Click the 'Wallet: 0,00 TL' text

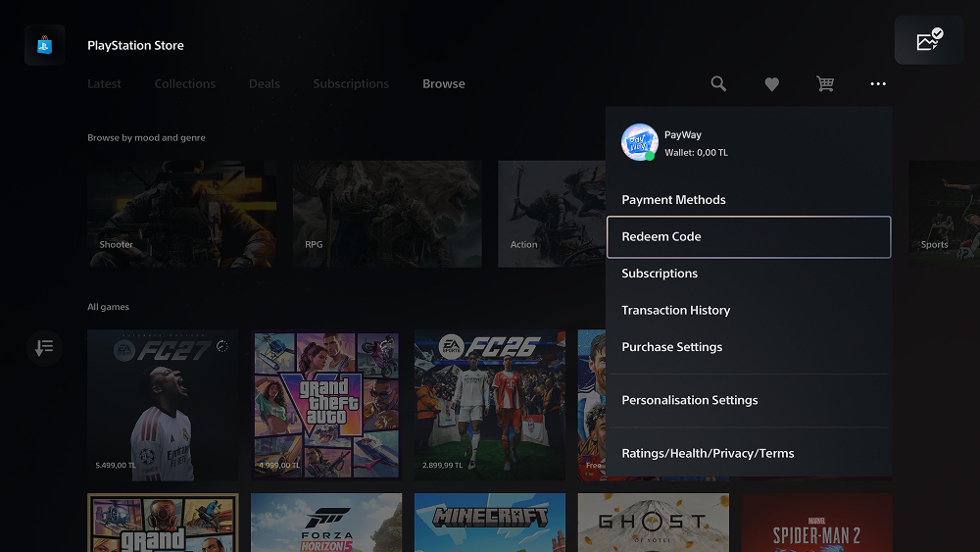[696, 153]
